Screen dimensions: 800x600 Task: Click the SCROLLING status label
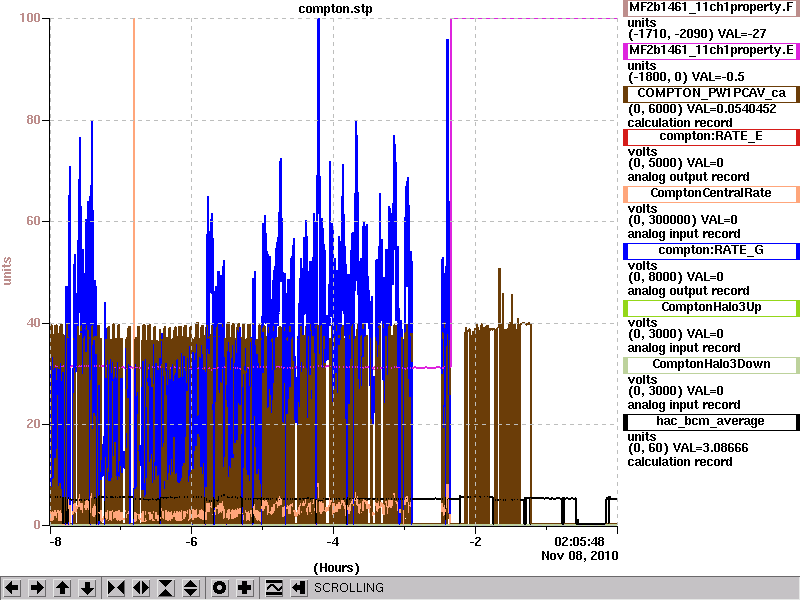(348, 588)
